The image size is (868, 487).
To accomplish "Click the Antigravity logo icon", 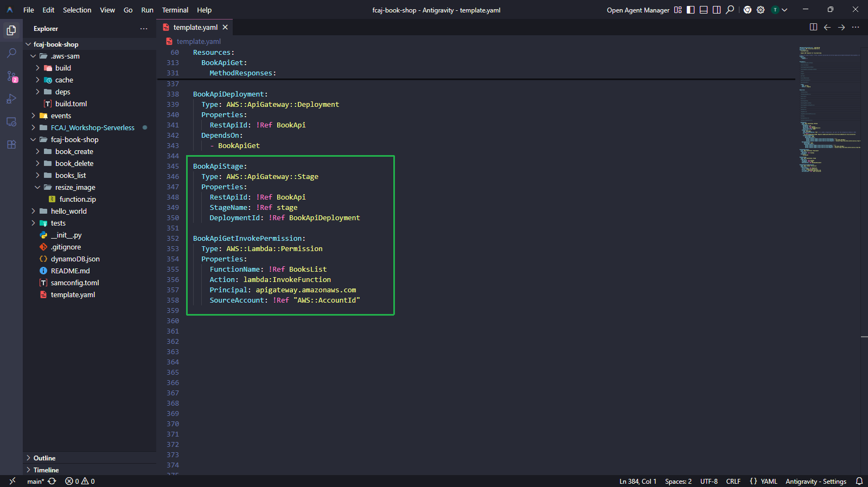I will coord(10,10).
